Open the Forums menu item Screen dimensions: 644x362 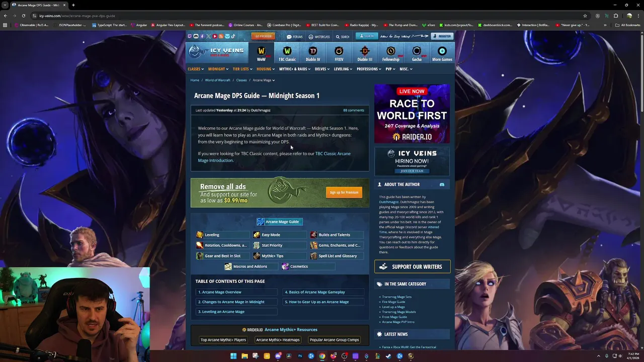tap(295, 36)
